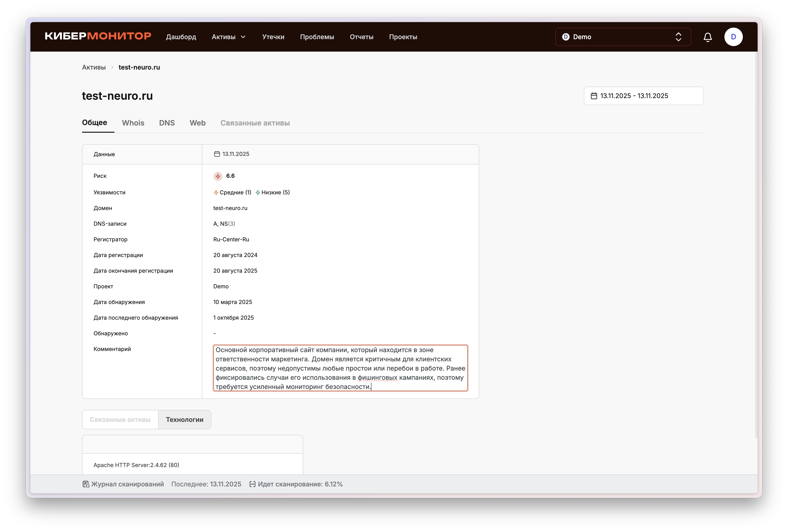Switch to the DNS tab
Viewport: 788px width, 532px height.
pos(167,123)
